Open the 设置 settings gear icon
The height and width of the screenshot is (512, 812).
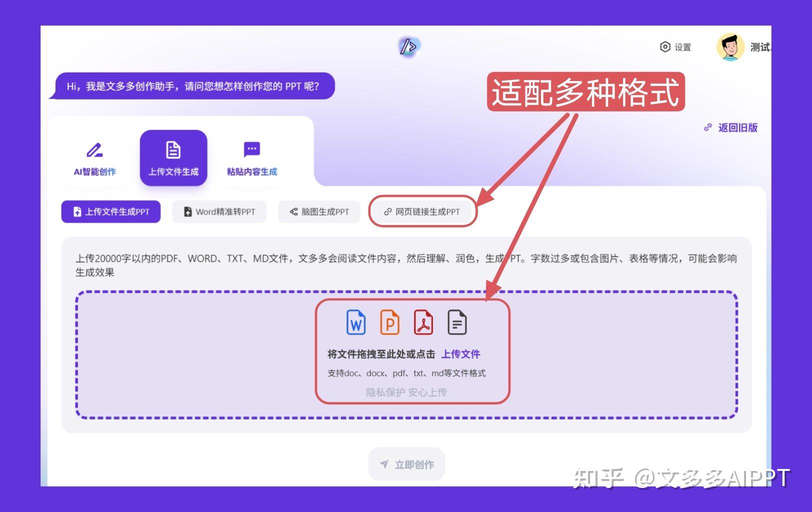(665, 47)
